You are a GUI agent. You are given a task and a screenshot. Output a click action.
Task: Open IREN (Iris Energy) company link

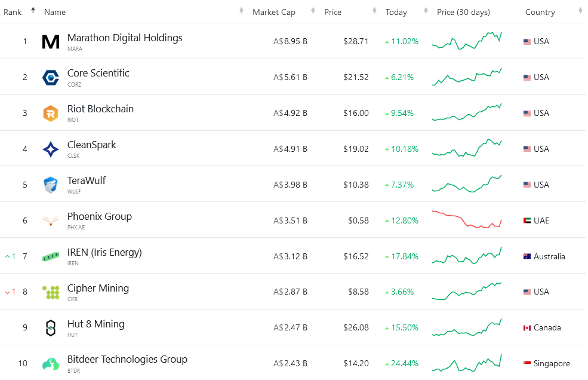pyautogui.click(x=104, y=252)
